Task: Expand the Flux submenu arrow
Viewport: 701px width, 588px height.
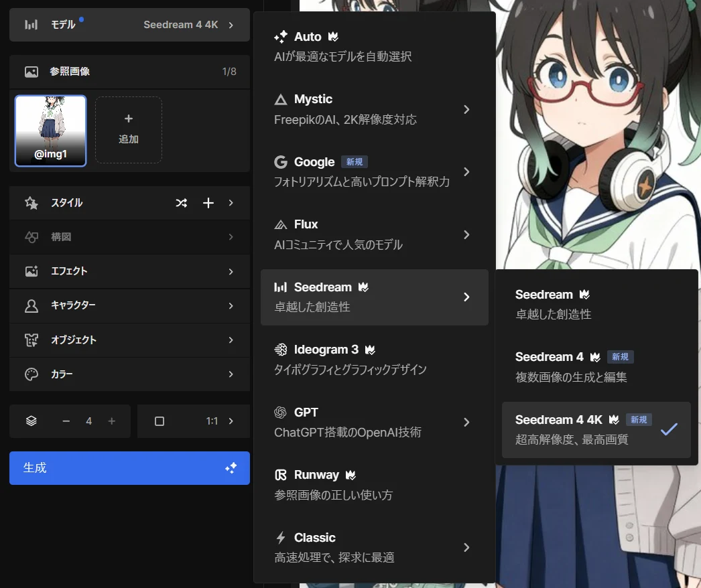Action: [466, 234]
